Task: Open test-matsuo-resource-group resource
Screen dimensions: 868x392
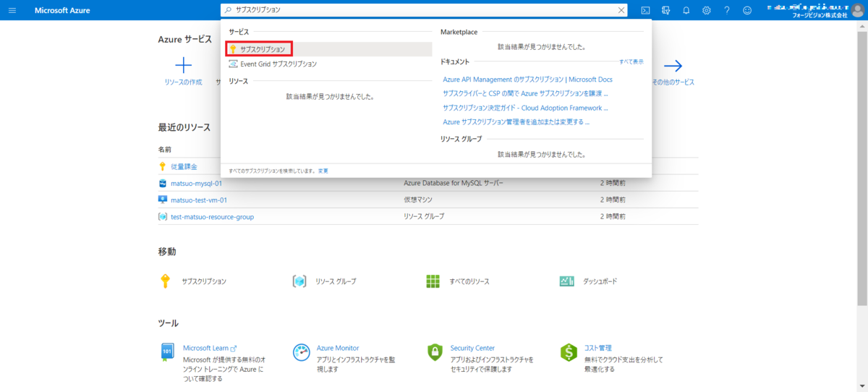Action: [212, 216]
